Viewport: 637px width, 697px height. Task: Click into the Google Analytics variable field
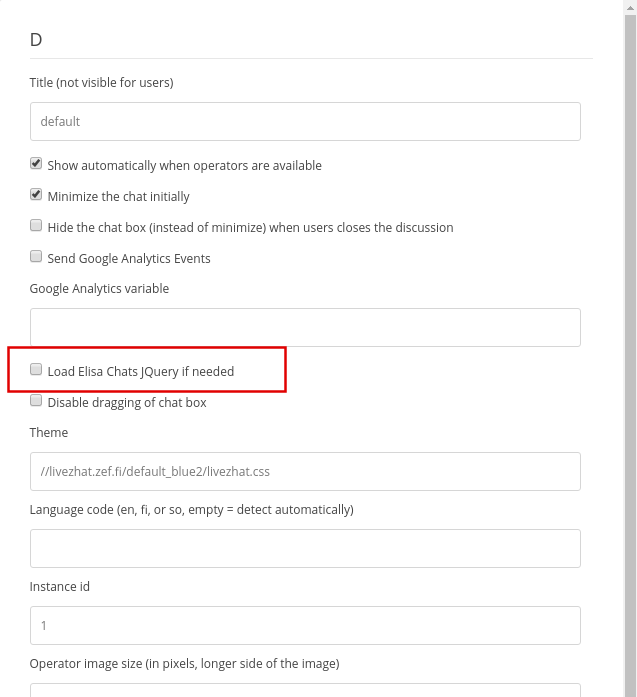(x=305, y=327)
